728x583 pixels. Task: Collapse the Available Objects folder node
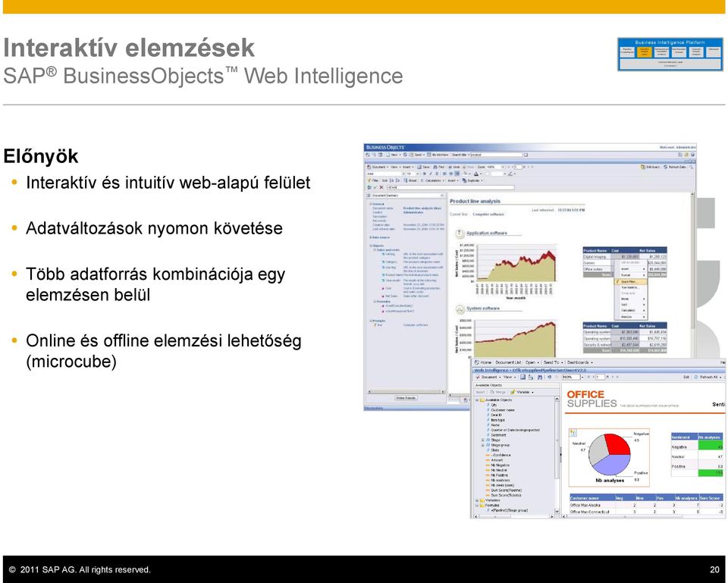point(477,400)
